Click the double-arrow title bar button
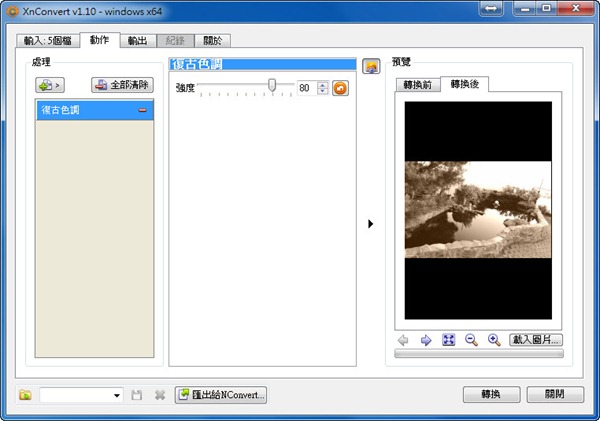Screen dimensions: 600x421 click(x=491, y=8)
